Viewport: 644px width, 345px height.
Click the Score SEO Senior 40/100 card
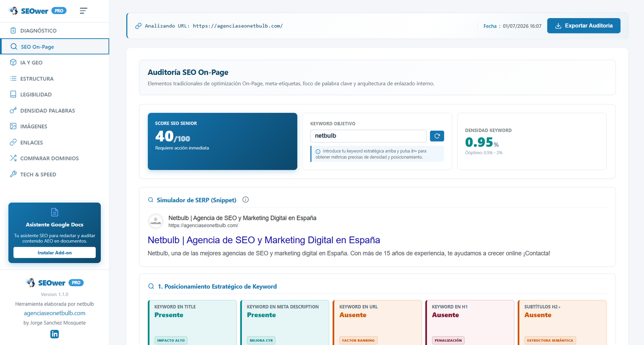[x=223, y=141]
